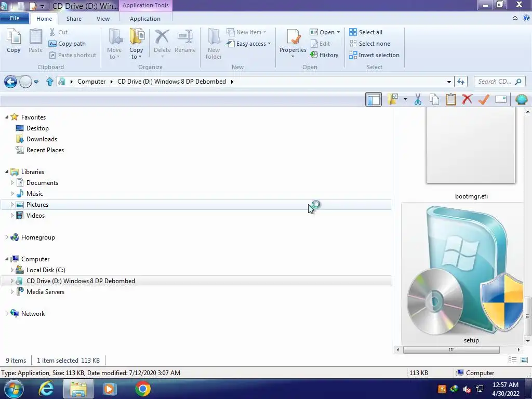532x399 pixels.
Task: Click the Copy button in Clipboard group
Action: pos(14,41)
